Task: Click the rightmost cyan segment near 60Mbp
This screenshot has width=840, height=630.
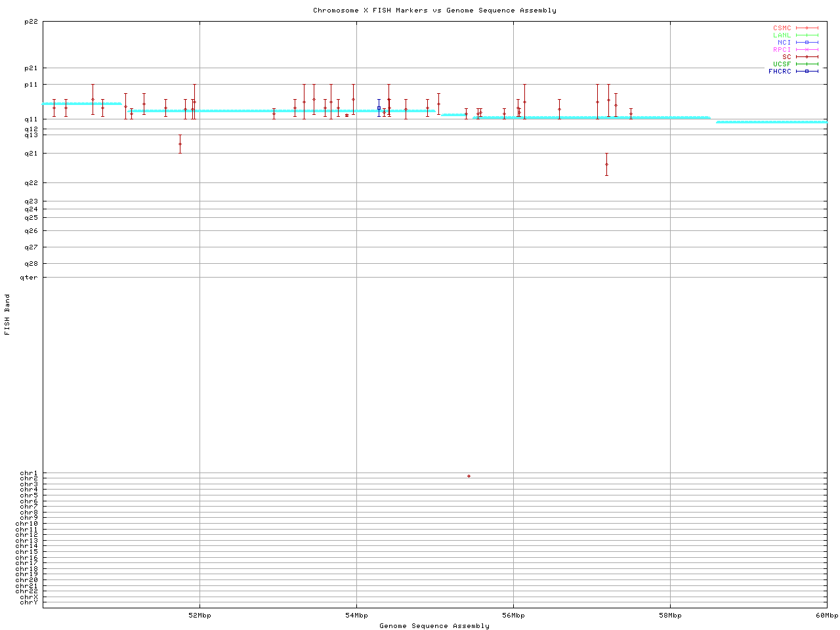Action: [771, 122]
